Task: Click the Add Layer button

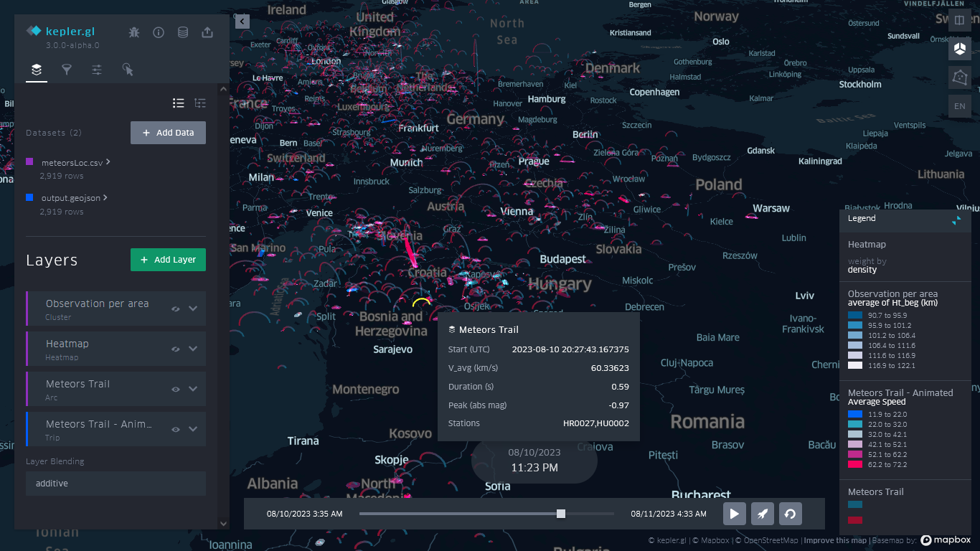Action: coord(168,260)
